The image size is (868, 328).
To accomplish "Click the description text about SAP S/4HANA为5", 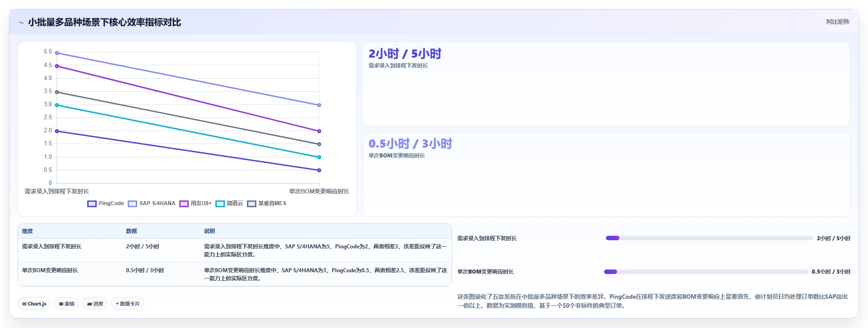I will (326, 251).
